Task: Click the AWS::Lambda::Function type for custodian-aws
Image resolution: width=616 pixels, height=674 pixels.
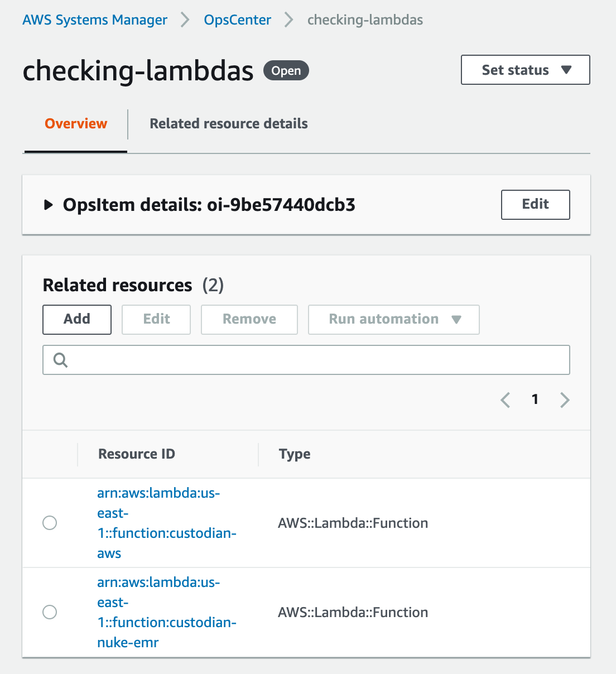Action: click(353, 523)
